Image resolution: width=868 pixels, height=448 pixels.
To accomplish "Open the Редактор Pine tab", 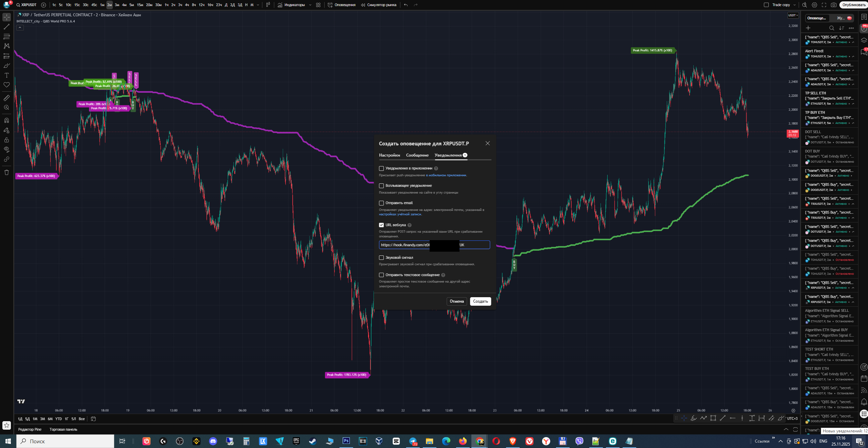I will [30, 429].
